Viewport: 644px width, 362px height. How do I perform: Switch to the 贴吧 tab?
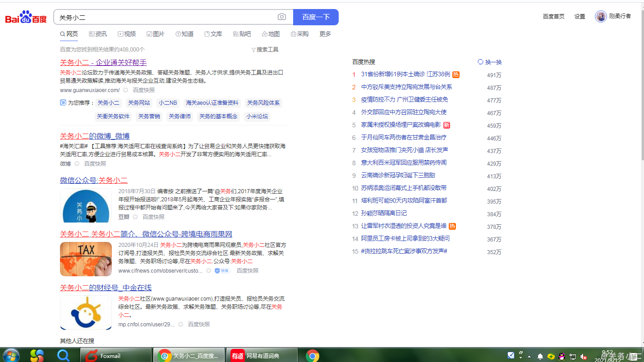[x=242, y=34]
